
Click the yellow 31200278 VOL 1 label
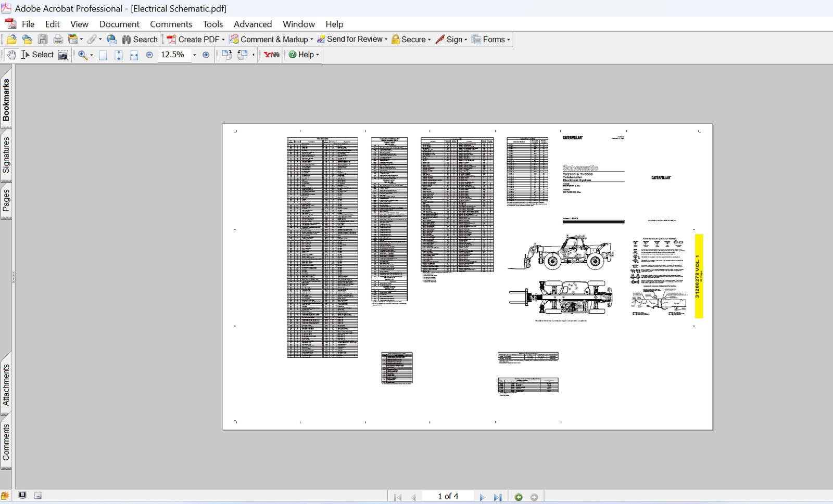[699, 276]
